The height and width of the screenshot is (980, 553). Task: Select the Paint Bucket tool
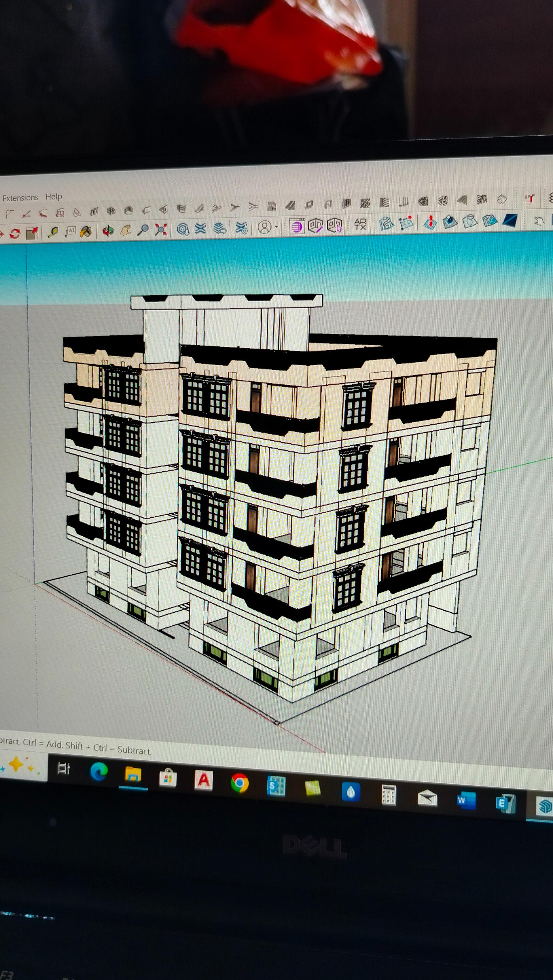87,231
